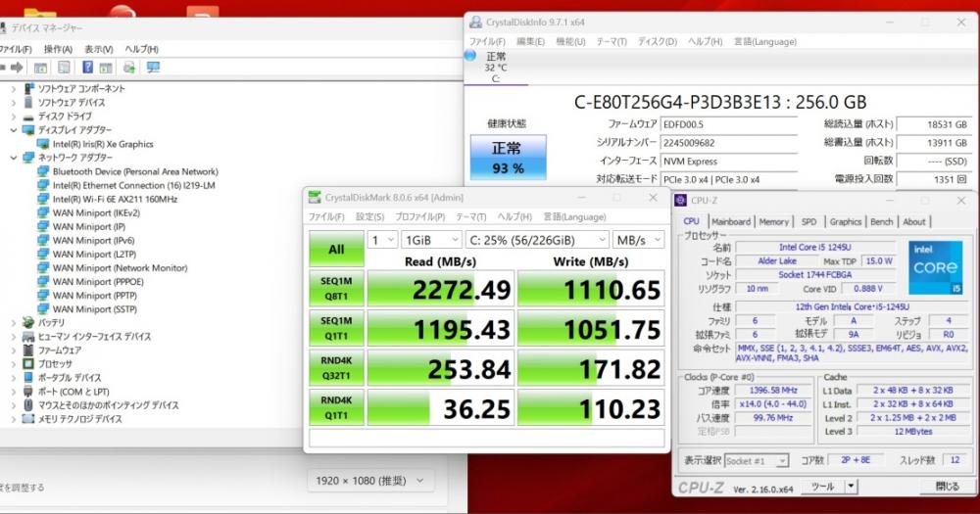
Task: Switch to the Graphics tab in CPU-Z
Action: (x=846, y=221)
